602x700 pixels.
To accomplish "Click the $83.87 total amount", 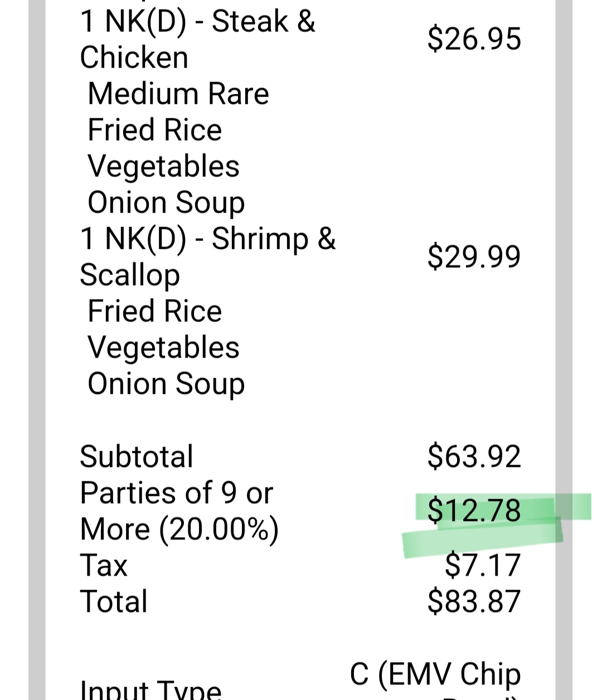I will 474,601.
